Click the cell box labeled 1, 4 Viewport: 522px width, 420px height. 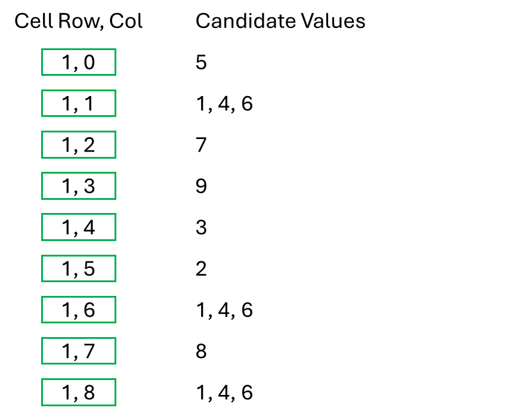click(78, 227)
